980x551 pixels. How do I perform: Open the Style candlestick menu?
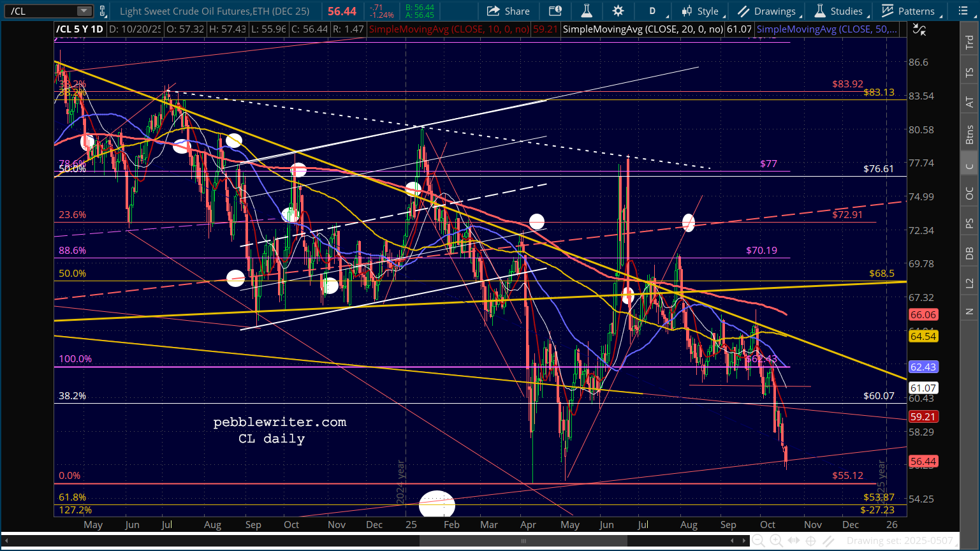(x=700, y=11)
